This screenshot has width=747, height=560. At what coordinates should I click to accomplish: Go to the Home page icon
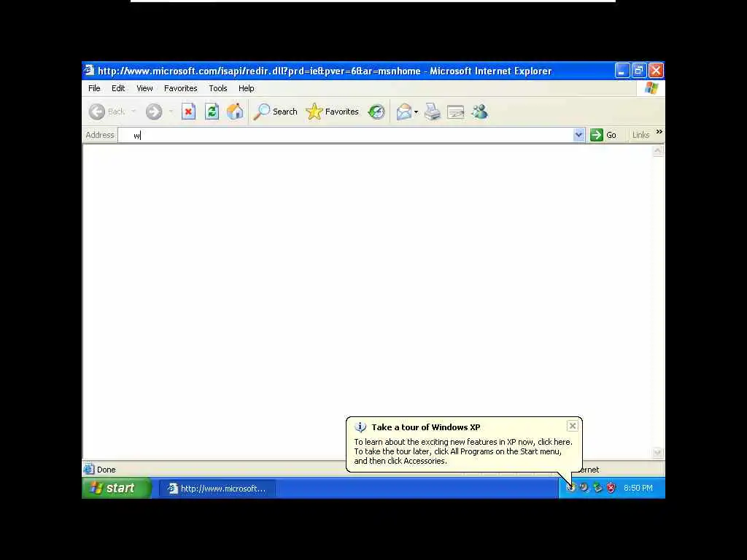(235, 112)
